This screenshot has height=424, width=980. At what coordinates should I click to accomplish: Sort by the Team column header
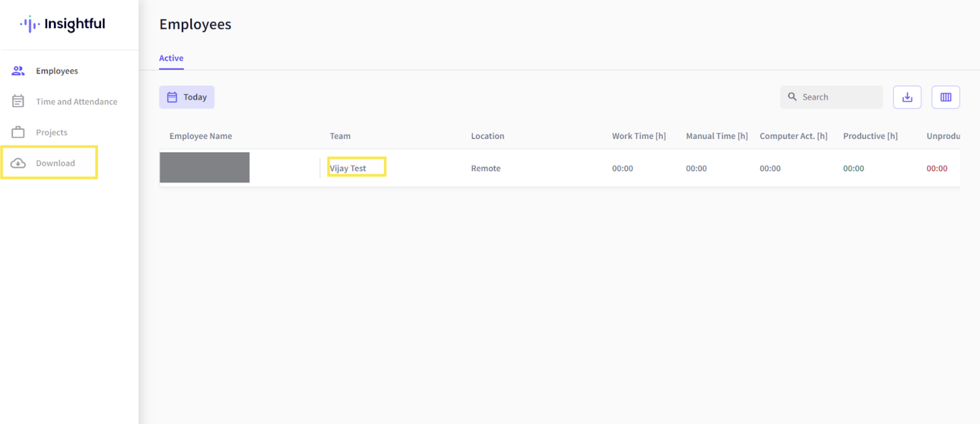[340, 136]
